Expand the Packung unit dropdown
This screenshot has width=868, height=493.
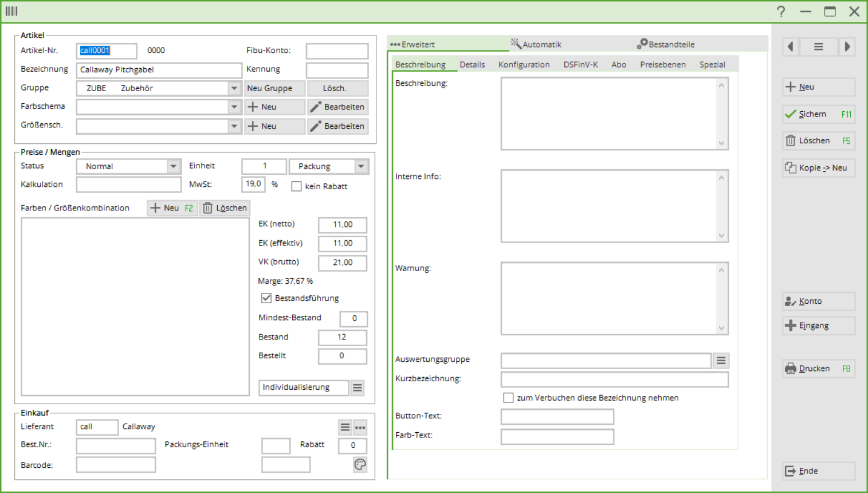[x=361, y=166]
